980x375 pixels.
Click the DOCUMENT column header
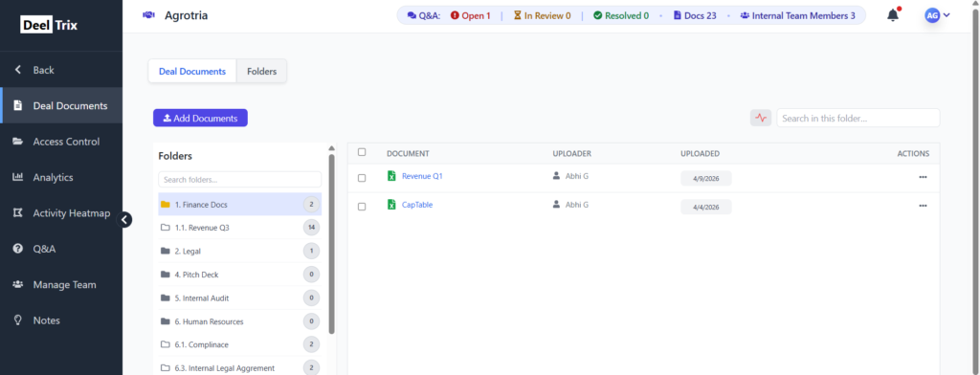[x=408, y=153]
